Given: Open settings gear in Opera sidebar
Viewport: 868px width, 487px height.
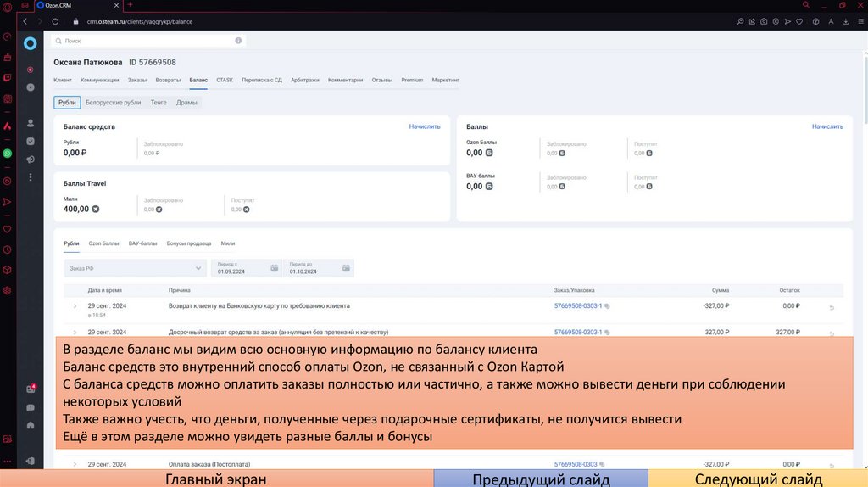Looking at the screenshot, I should tap(7, 290).
